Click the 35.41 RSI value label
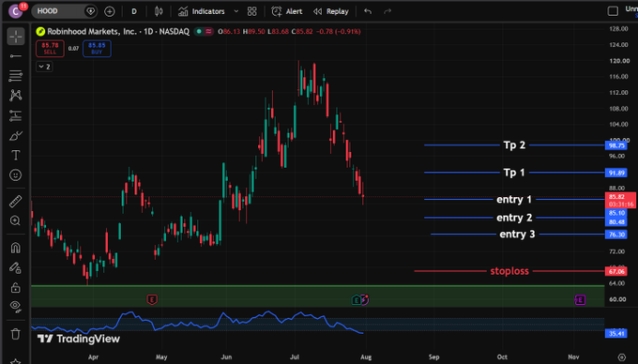The height and width of the screenshot is (364, 638). tap(616, 333)
